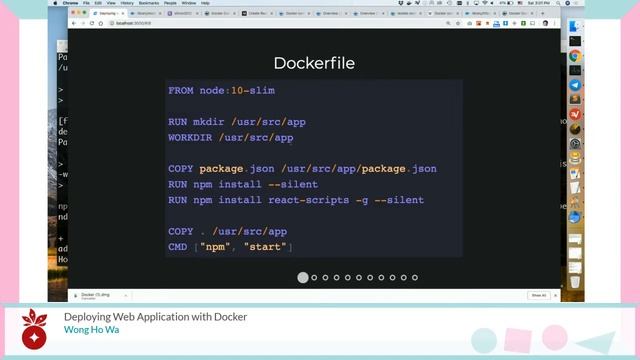Viewport: 640px width, 360px height.
Task: Open the Apple menu
Action: coord(55,3)
